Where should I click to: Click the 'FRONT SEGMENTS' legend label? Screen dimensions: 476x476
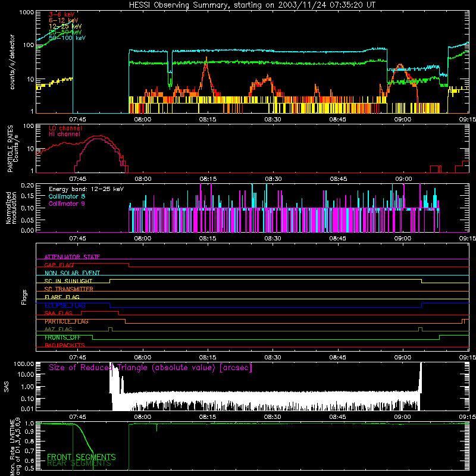pyautogui.click(x=82, y=457)
